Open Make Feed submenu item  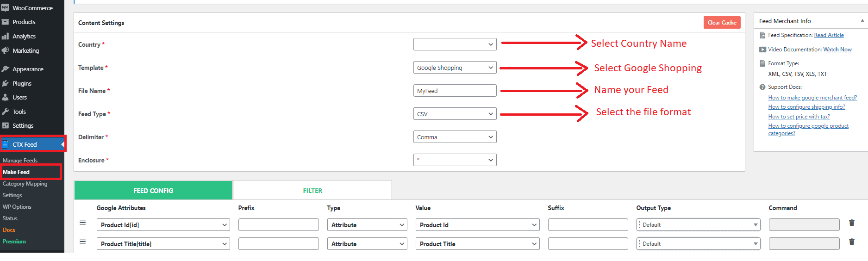(16, 172)
